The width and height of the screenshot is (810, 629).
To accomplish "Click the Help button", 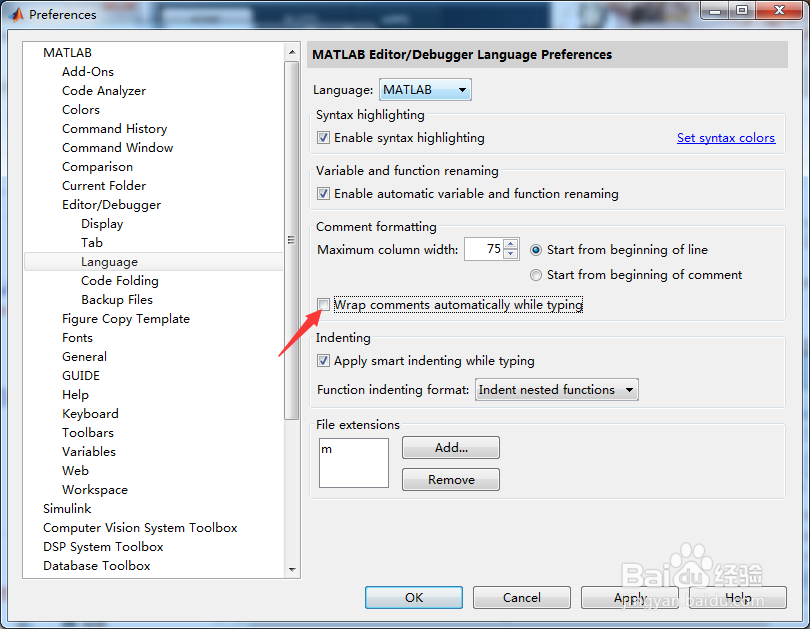I will pyautogui.click(x=738, y=597).
